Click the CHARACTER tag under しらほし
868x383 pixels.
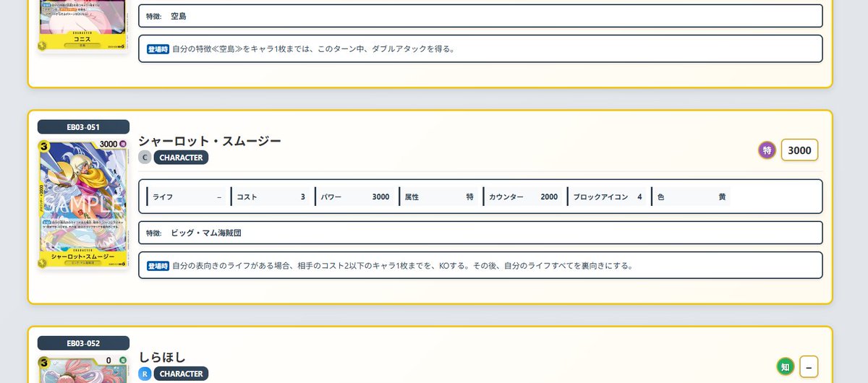pos(181,374)
